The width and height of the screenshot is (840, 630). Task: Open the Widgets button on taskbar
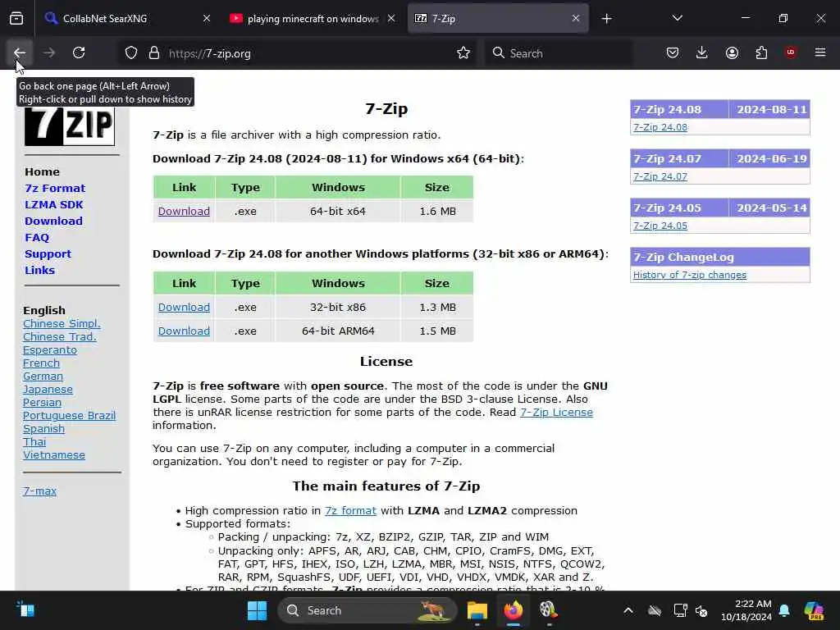[x=25, y=610]
